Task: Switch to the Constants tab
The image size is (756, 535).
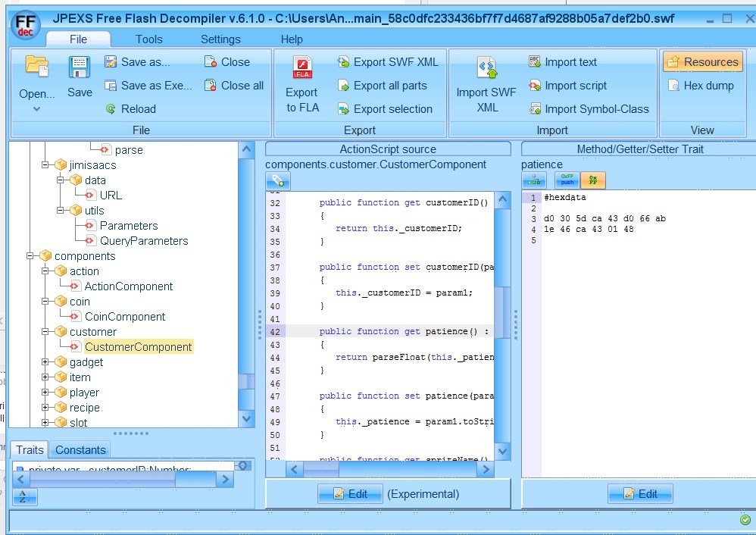Action: pyautogui.click(x=80, y=449)
